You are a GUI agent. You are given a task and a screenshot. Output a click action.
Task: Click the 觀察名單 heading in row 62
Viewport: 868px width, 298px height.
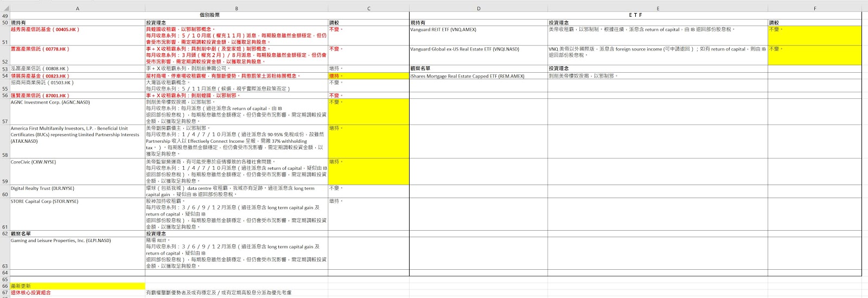[x=78, y=234]
